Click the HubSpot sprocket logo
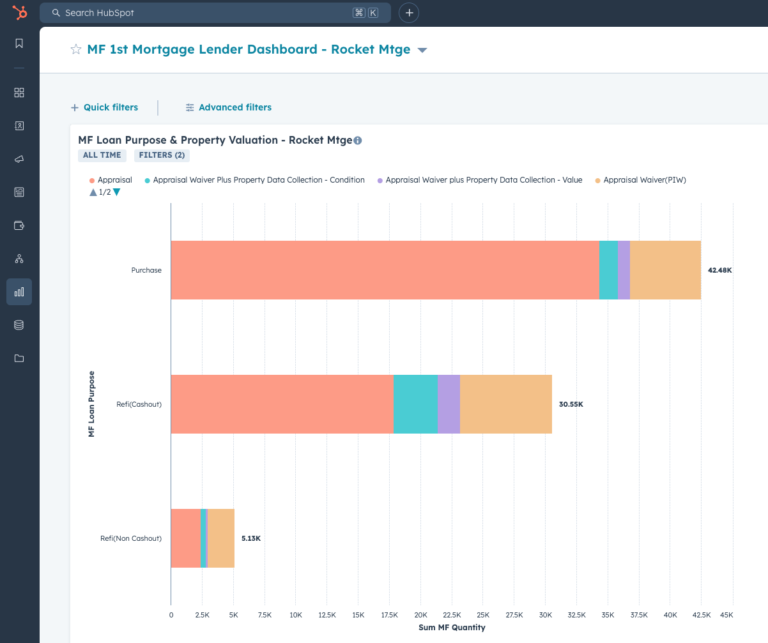Viewport: 768px width, 643px height. [20, 12]
